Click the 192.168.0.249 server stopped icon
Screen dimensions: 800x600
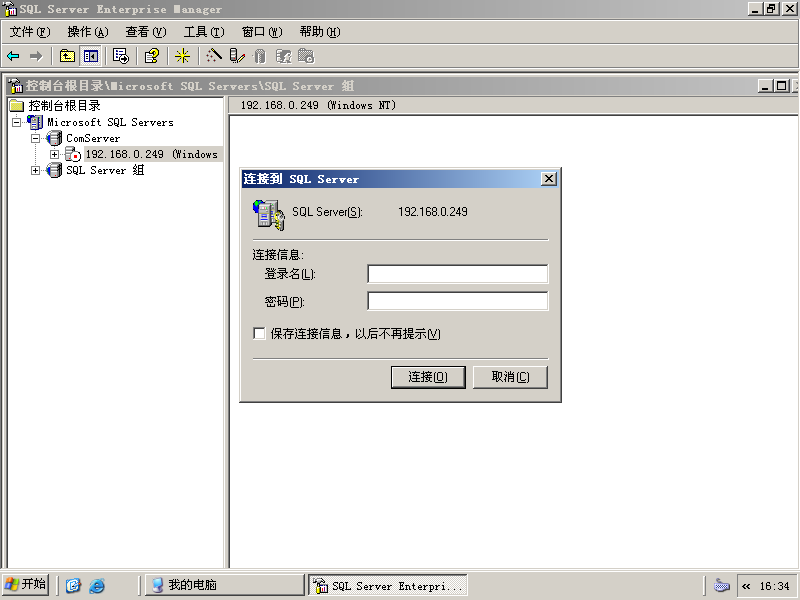(x=73, y=154)
